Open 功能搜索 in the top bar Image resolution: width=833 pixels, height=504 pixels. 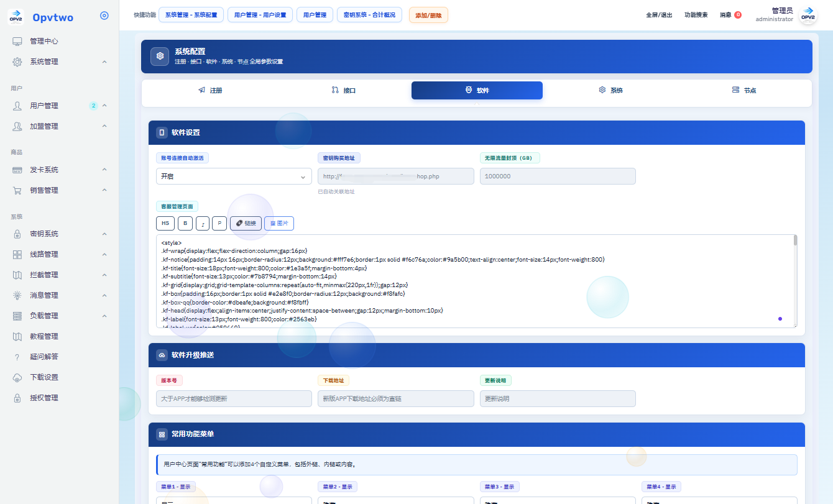[x=696, y=15]
